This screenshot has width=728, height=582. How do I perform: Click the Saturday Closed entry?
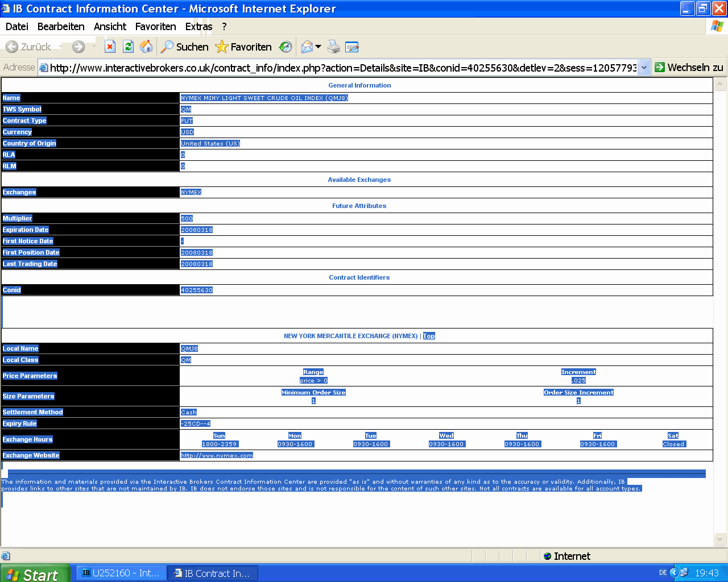tap(673, 444)
